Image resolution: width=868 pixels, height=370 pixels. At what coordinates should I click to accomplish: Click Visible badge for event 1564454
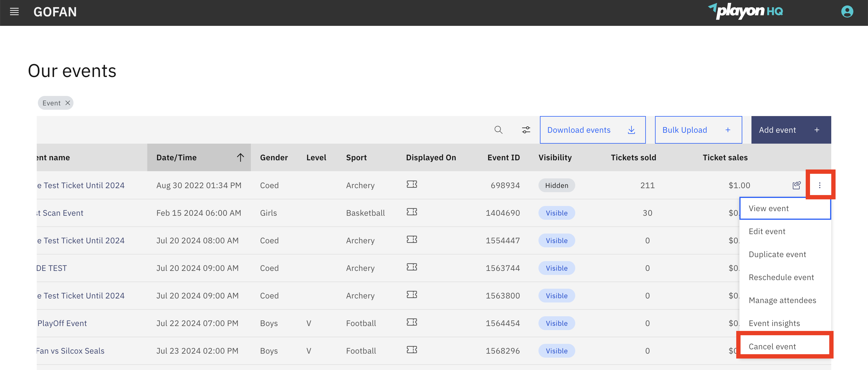click(557, 323)
